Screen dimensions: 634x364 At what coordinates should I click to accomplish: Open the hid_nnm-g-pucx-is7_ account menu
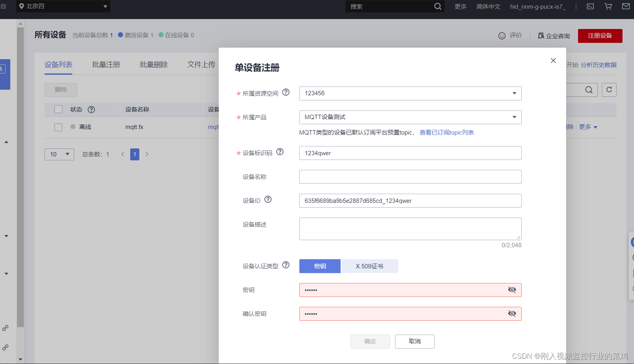pyautogui.click(x=538, y=6)
